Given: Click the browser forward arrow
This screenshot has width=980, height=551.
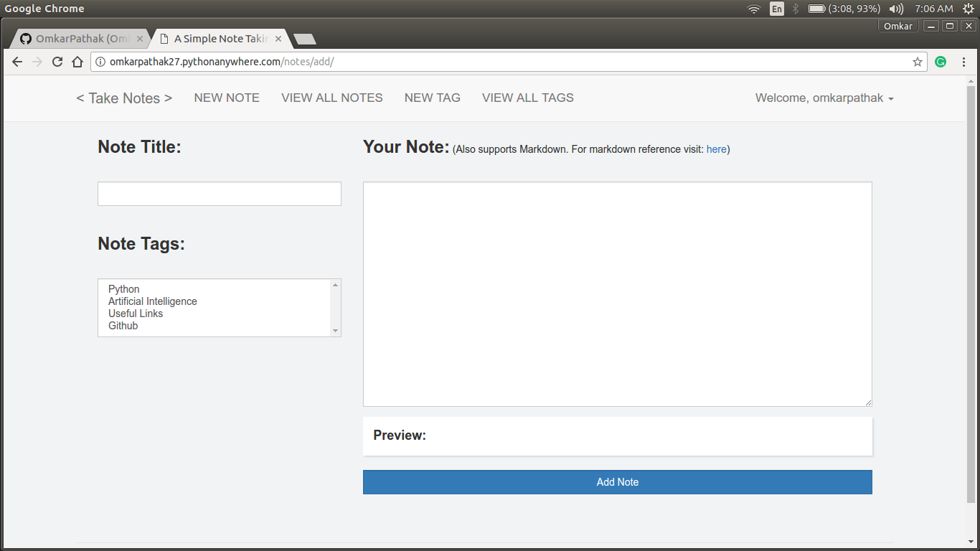Looking at the screenshot, I should [37, 62].
